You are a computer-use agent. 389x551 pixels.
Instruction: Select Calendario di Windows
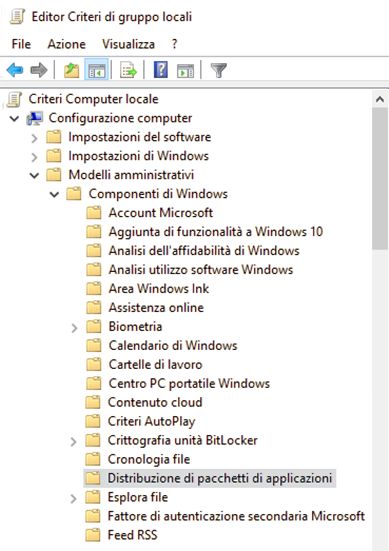173,346
